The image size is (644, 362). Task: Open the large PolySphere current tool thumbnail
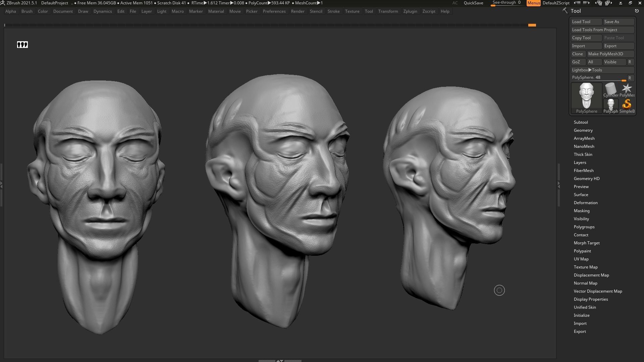tap(587, 98)
